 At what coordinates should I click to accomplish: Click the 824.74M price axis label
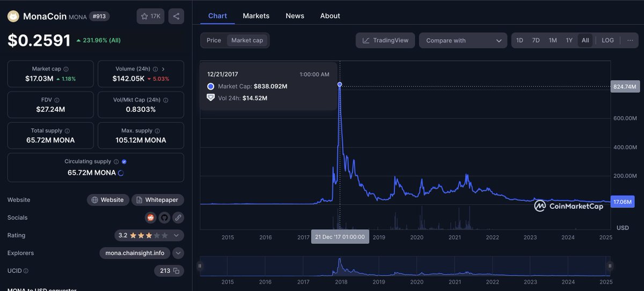tap(624, 86)
